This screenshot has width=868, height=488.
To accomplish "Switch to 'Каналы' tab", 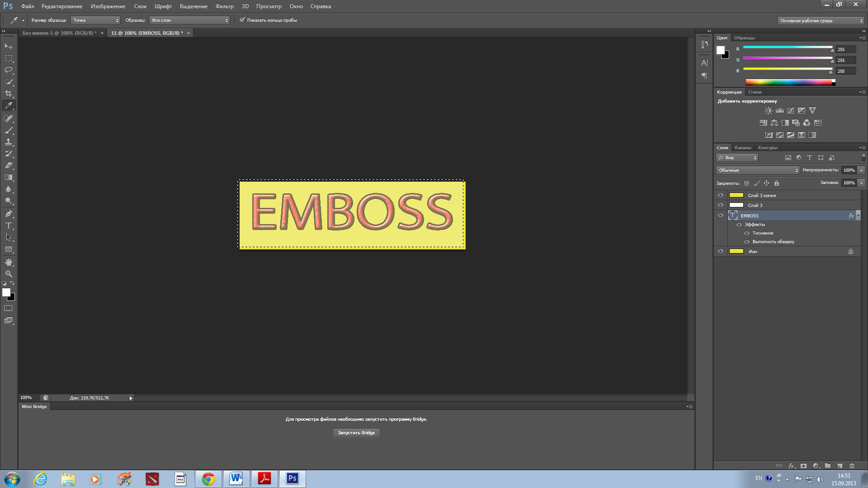I will (743, 148).
